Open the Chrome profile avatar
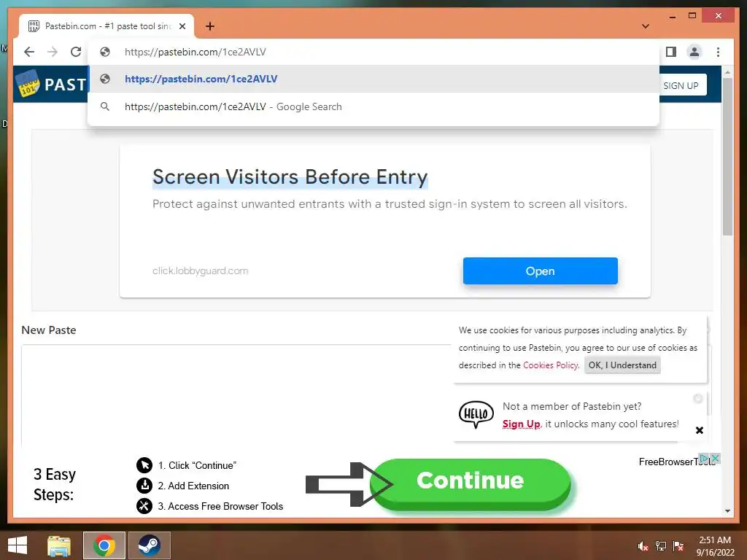Viewport: 747px width, 560px height. pyautogui.click(x=694, y=52)
